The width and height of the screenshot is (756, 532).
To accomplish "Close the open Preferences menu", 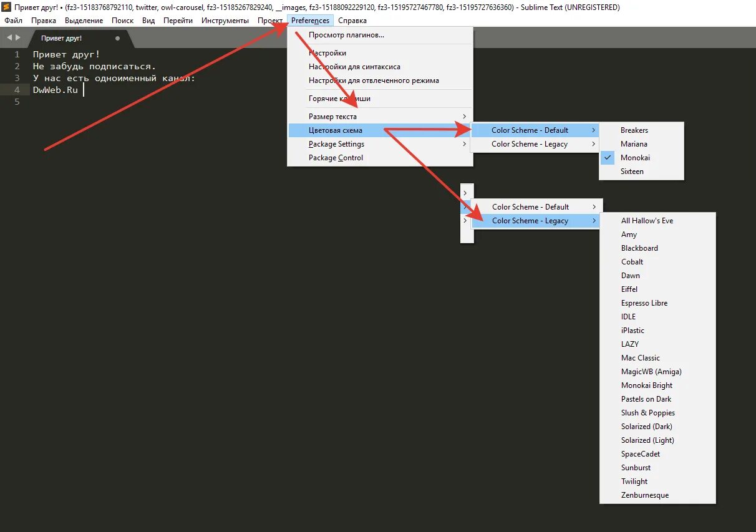I will coord(311,21).
